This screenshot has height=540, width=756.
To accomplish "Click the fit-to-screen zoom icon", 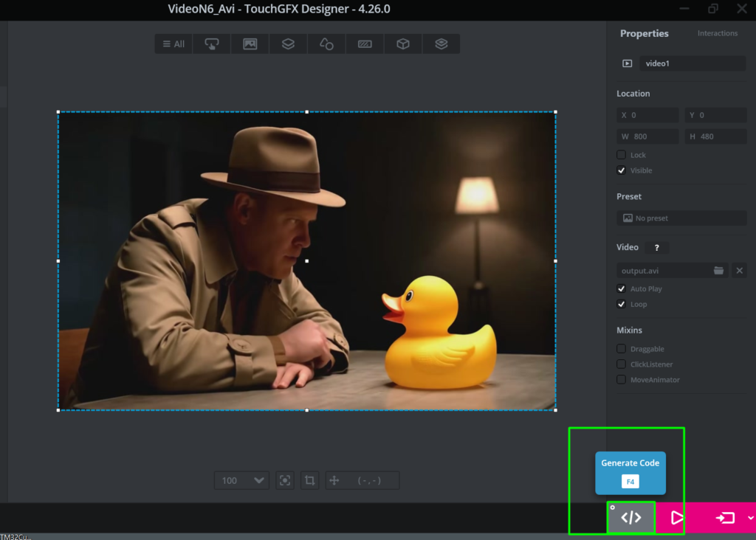I will tap(285, 480).
